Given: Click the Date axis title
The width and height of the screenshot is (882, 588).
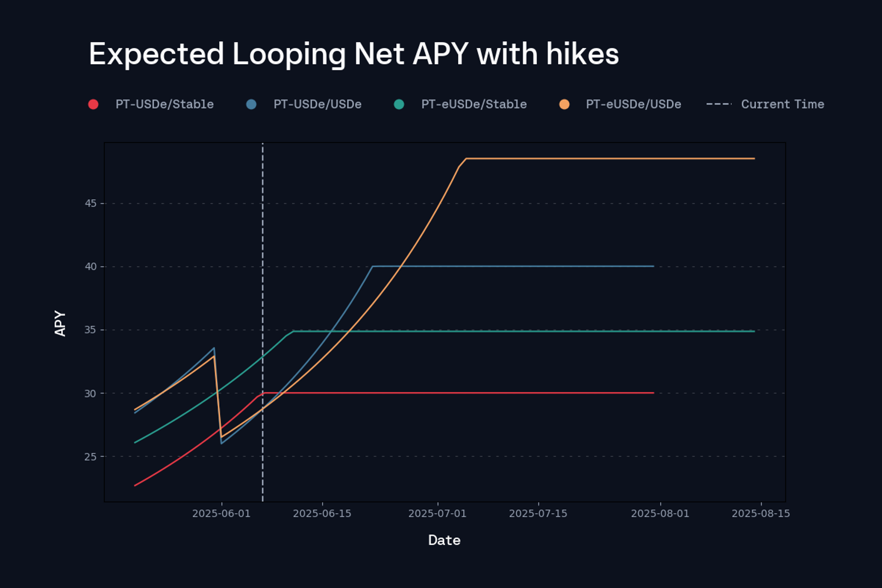Looking at the screenshot, I should (445, 540).
